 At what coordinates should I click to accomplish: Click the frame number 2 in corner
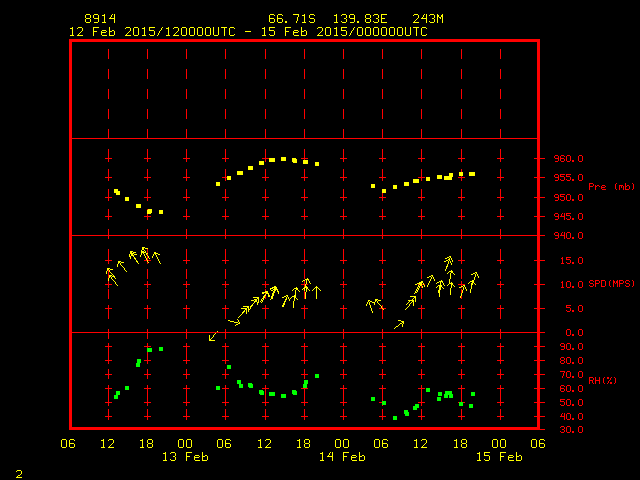tap(19, 474)
